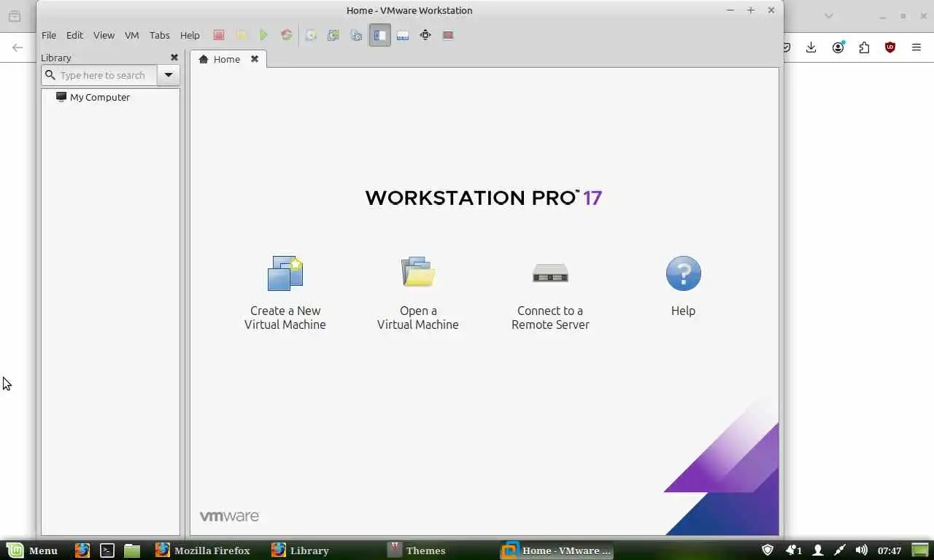Screen dimensions: 934x560
Task: Click the 'Connect to a Remote Server' label
Action: [x=550, y=317]
